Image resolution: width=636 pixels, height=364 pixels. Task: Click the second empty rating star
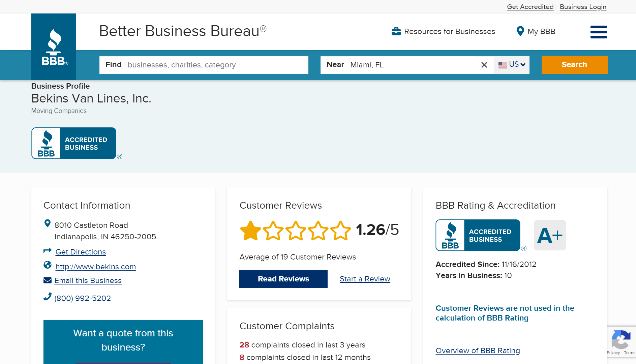coord(273,231)
